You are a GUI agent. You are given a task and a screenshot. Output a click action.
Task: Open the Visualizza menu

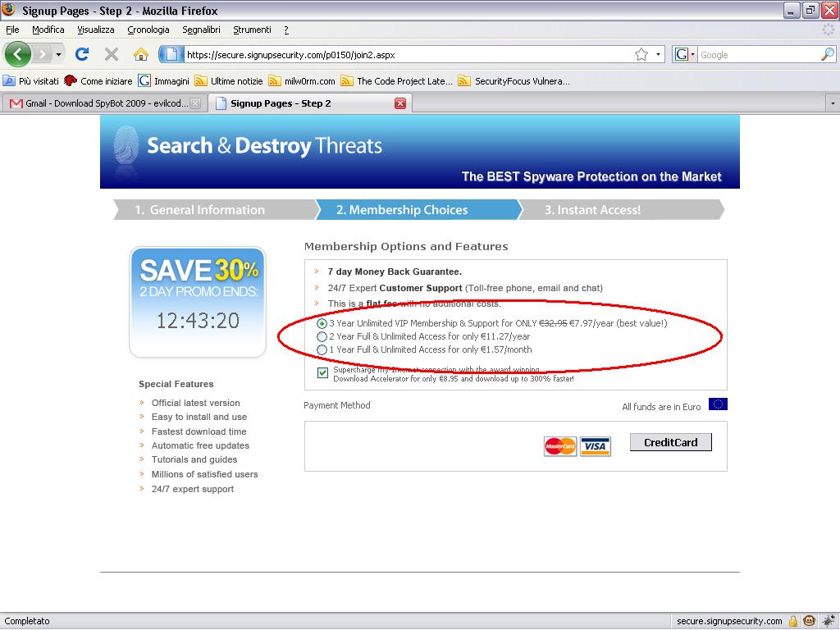pyautogui.click(x=96, y=30)
